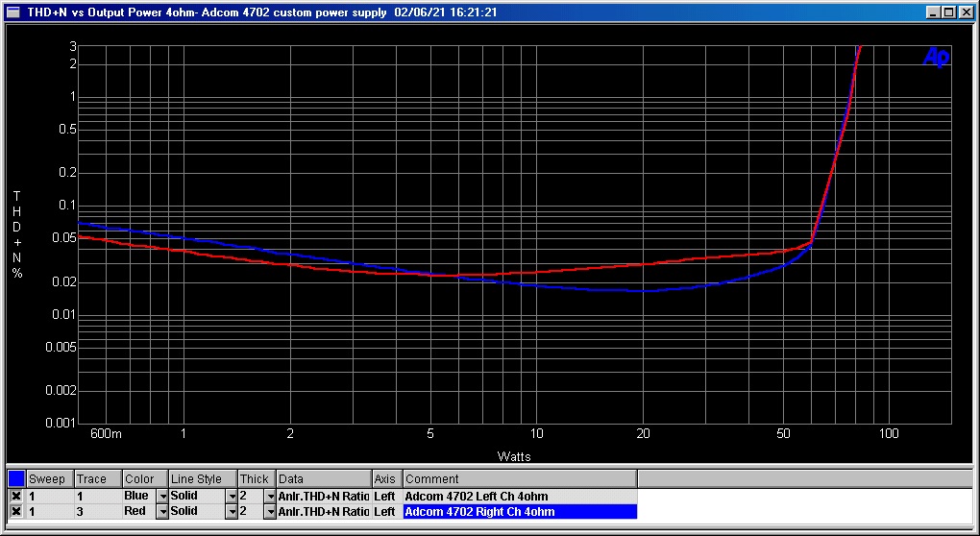Close the THD+N graph window

tap(965, 12)
